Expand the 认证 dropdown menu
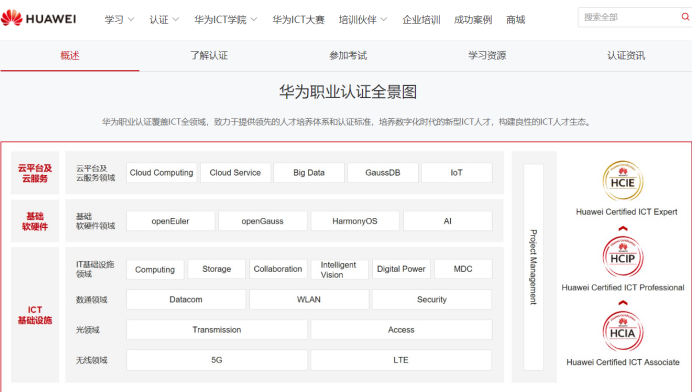This screenshot has width=692, height=392. (164, 19)
